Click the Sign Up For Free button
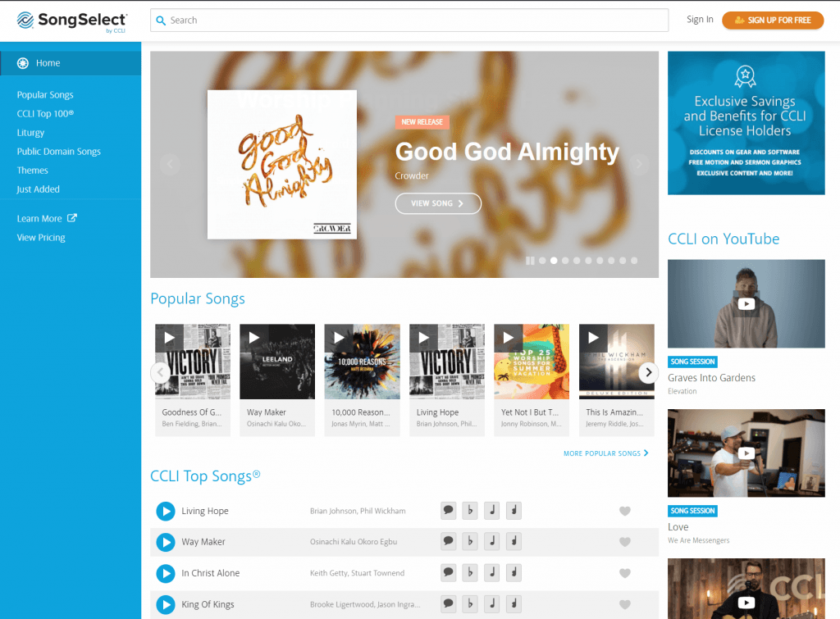The height and width of the screenshot is (619, 840). pyautogui.click(x=773, y=20)
